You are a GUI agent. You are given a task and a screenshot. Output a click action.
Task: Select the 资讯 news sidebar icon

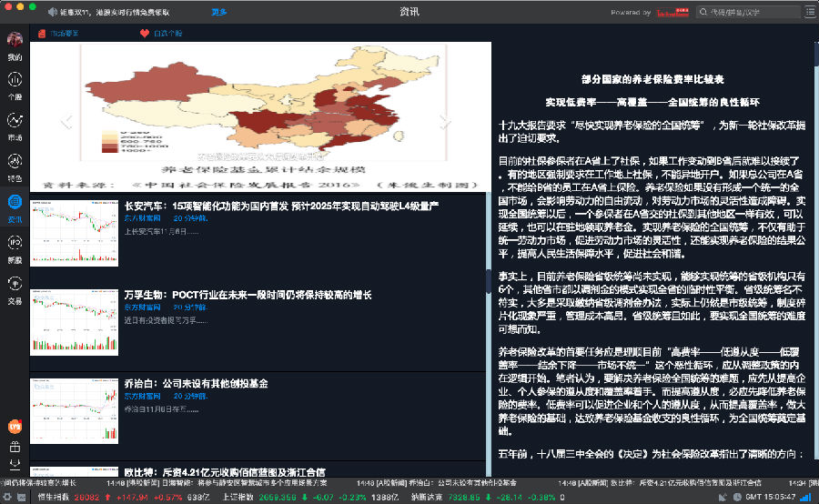[x=15, y=202]
